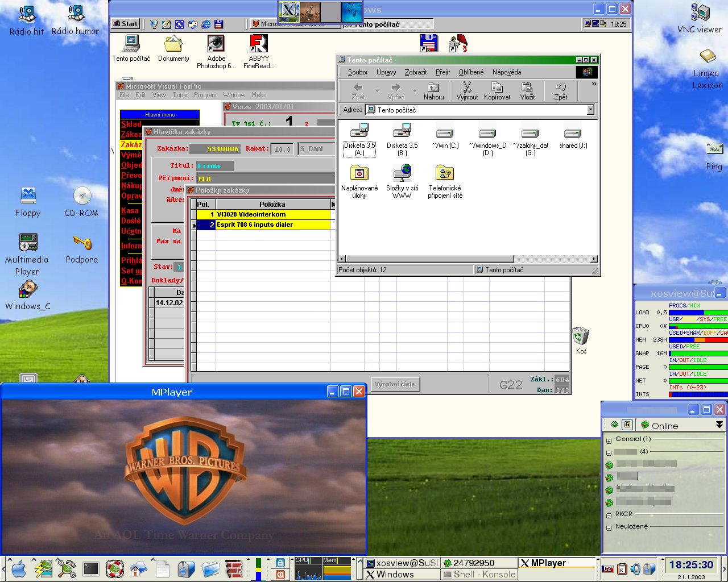
Task: Select row VI3020 Videointerkom
Action: [264, 214]
